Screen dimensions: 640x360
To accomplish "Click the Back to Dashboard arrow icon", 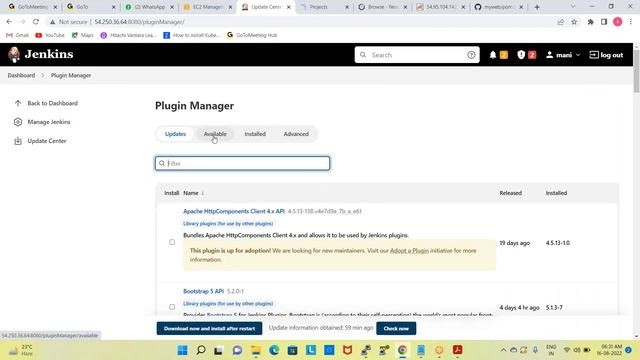I will (x=18, y=103).
